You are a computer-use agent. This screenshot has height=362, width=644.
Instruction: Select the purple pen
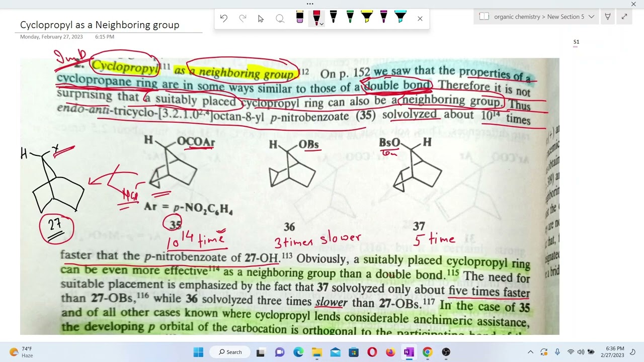tap(383, 18)
